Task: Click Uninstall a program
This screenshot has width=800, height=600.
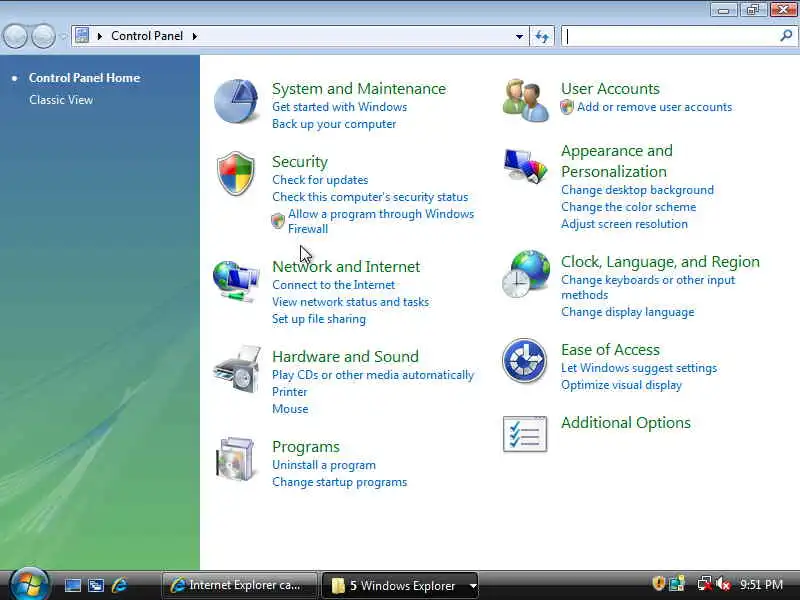Action: tap(323, 465)
